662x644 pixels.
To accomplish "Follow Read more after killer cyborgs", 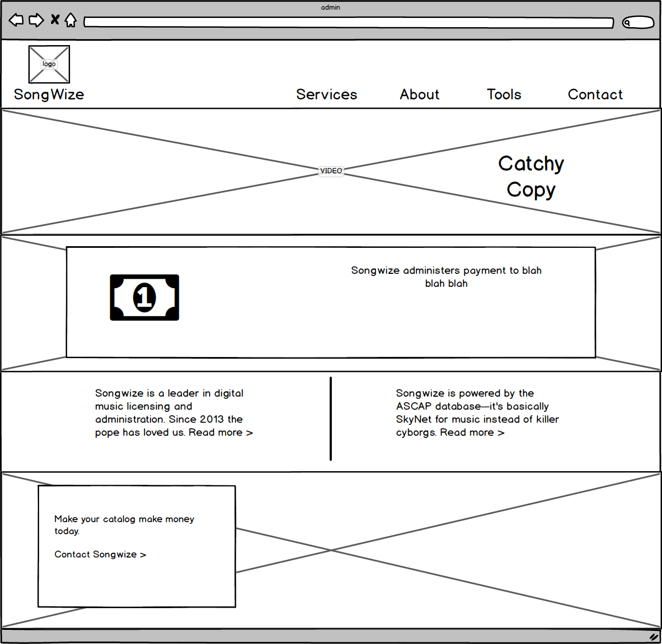I will [472, 433].
